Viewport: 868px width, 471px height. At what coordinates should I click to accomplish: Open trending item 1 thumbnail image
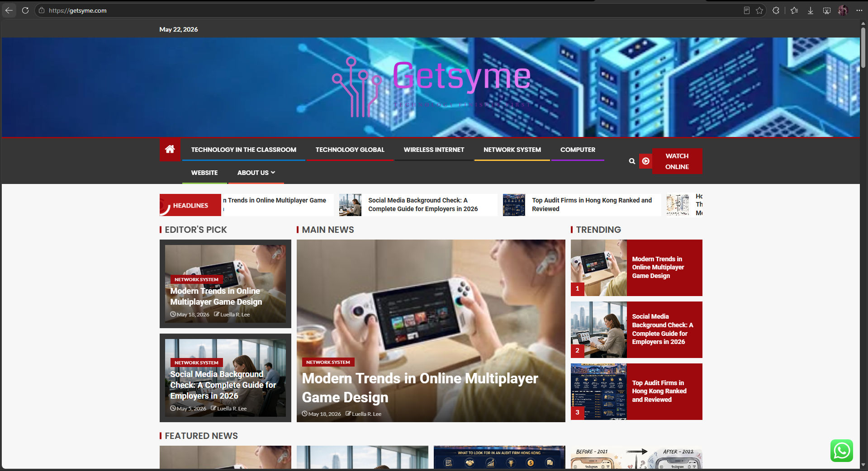(599, 268)
